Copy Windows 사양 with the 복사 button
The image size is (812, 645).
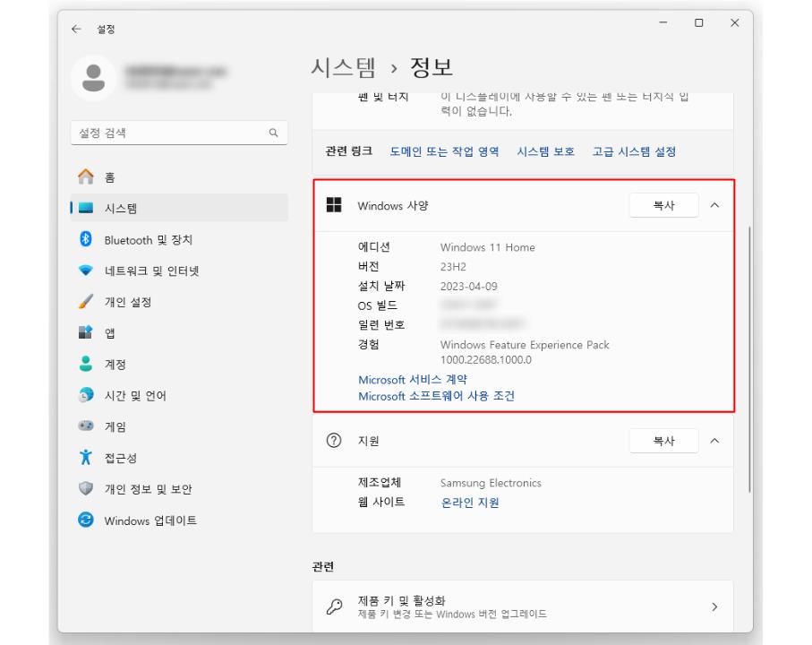(663, 205)
